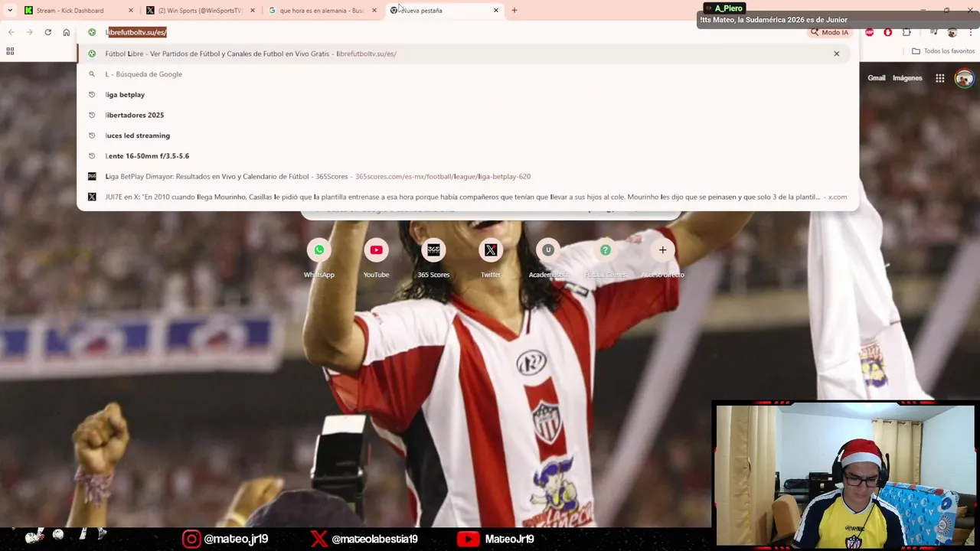The height and width of the screenshot is (551, 980).
Task: Open the Academusoft shortcut
Action: (548, 259)
